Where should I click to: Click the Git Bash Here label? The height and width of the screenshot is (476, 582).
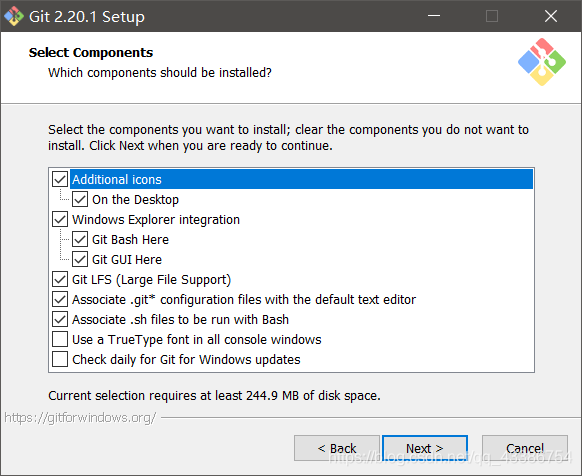pyautogui.click(x=130, y=240)
